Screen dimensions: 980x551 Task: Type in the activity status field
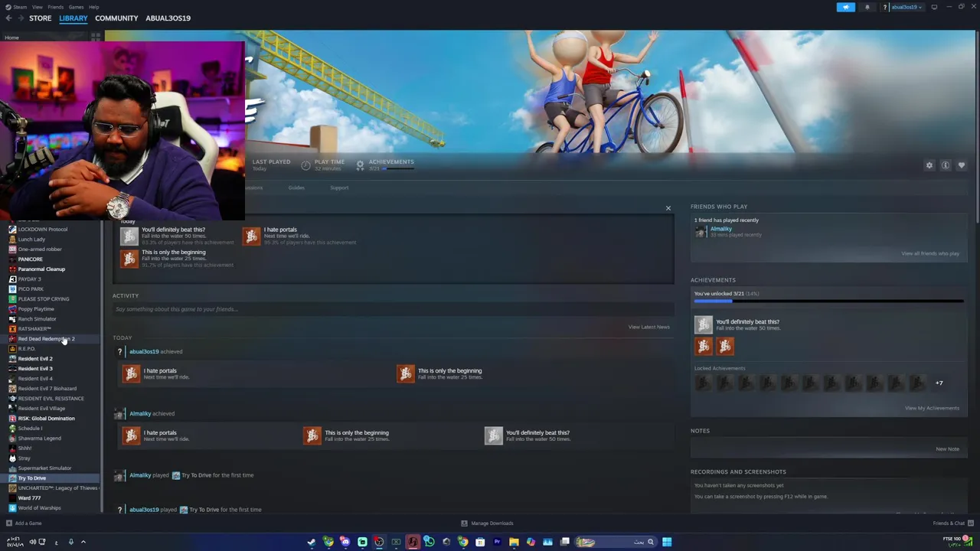click(x=394, y=309)
